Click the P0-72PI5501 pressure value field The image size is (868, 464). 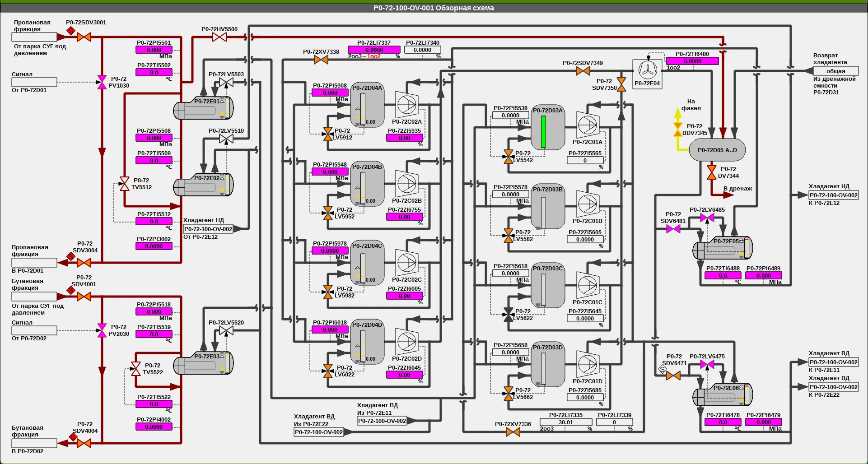point(154,50)
